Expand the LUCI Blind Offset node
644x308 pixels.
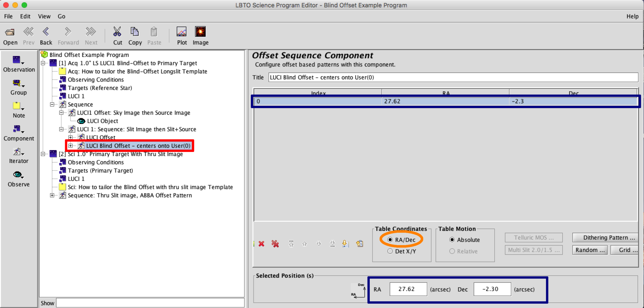click(71, 146)
